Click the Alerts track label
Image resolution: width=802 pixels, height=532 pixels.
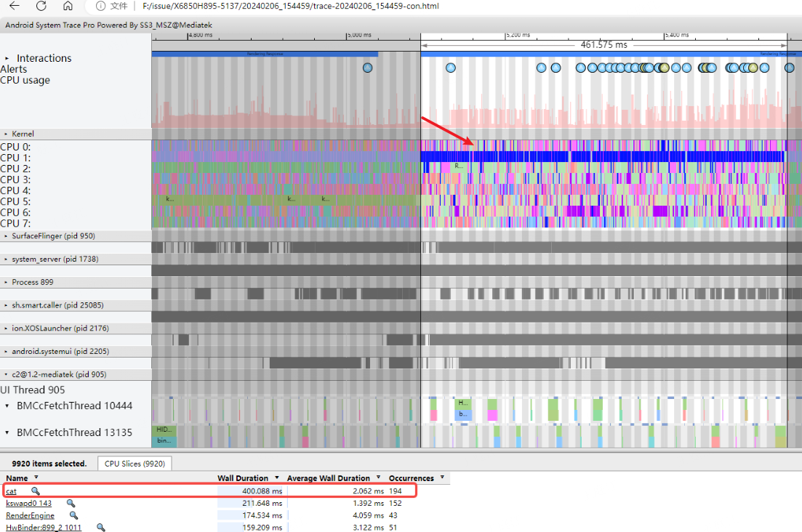coord(14,69)
